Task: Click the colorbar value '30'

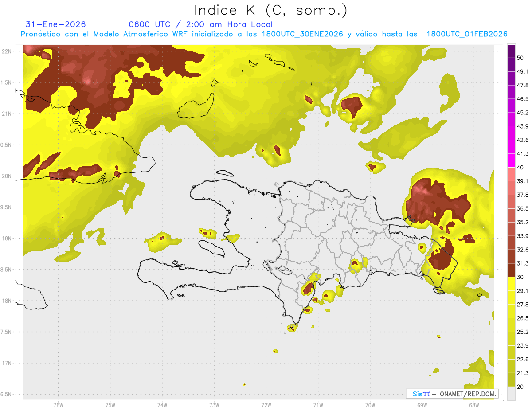Action: point(520,277)
